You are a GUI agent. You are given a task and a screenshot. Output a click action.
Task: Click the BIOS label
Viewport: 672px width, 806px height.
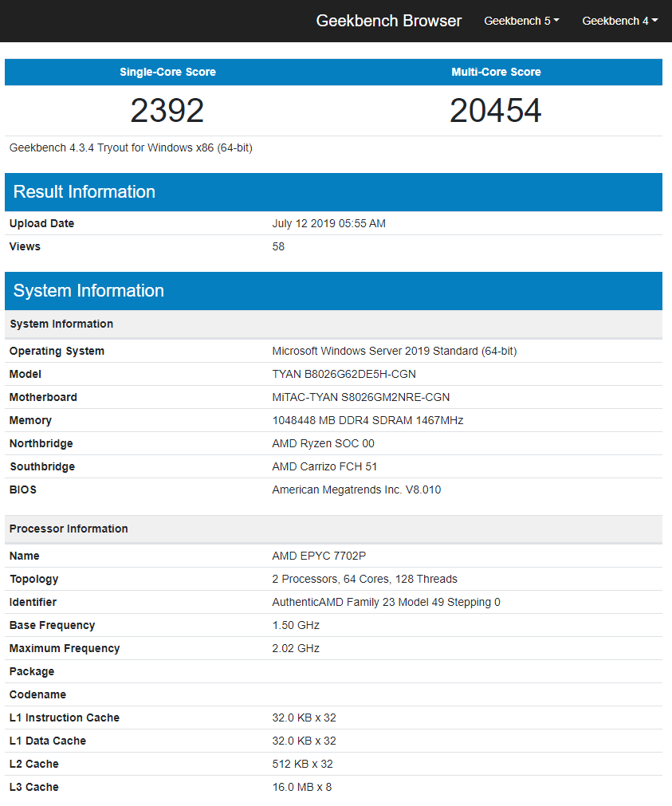[x=22, y=489]
